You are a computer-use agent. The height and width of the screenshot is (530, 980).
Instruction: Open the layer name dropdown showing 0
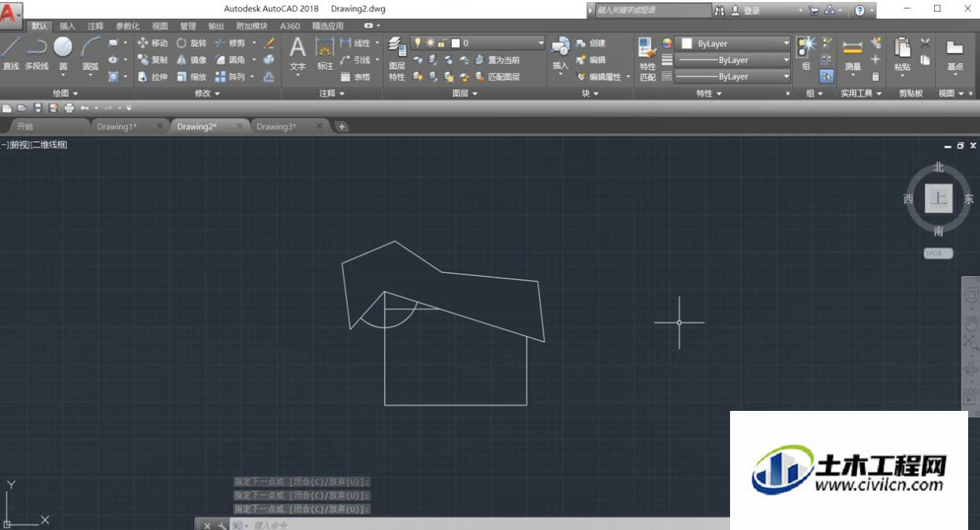(478, 43)
